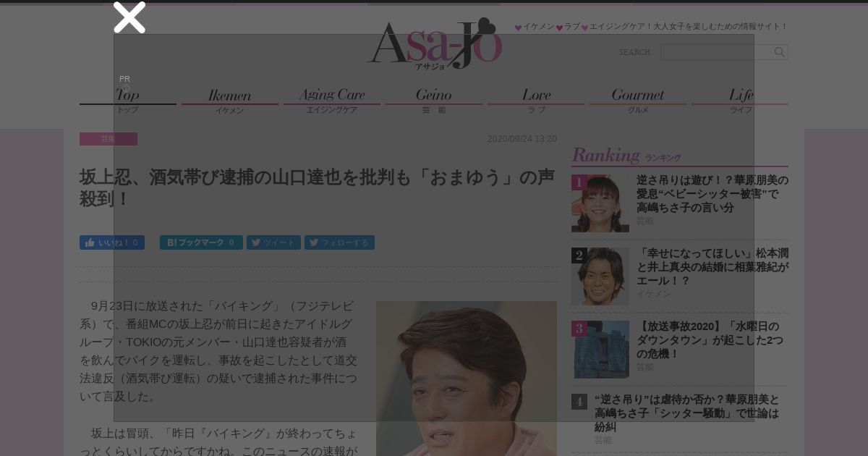Open ranking link 「幸せになってほしい」松本潤
Image resolution: width=868 pixels, height=456 pixels.
712,267
